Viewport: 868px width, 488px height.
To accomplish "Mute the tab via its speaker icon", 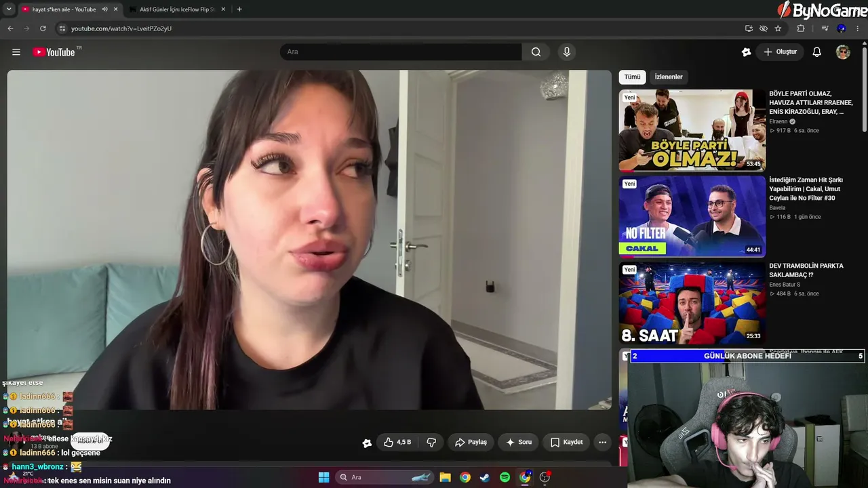I will pos(104,9).
